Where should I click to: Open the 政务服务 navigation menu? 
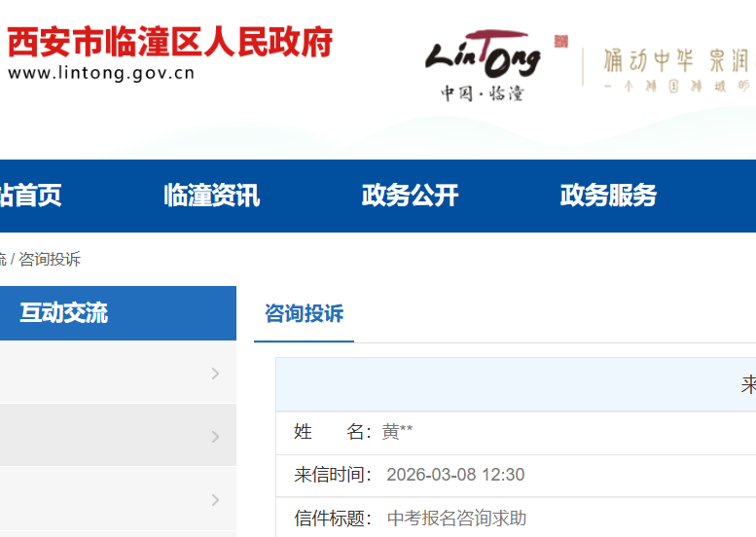pyautogui.click(x=608, y=196)
